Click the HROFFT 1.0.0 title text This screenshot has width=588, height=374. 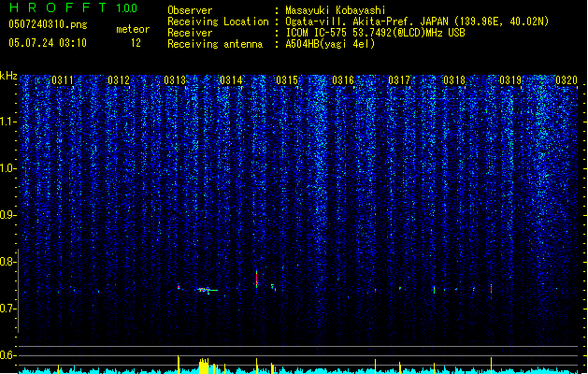click(x=74, y=7)
